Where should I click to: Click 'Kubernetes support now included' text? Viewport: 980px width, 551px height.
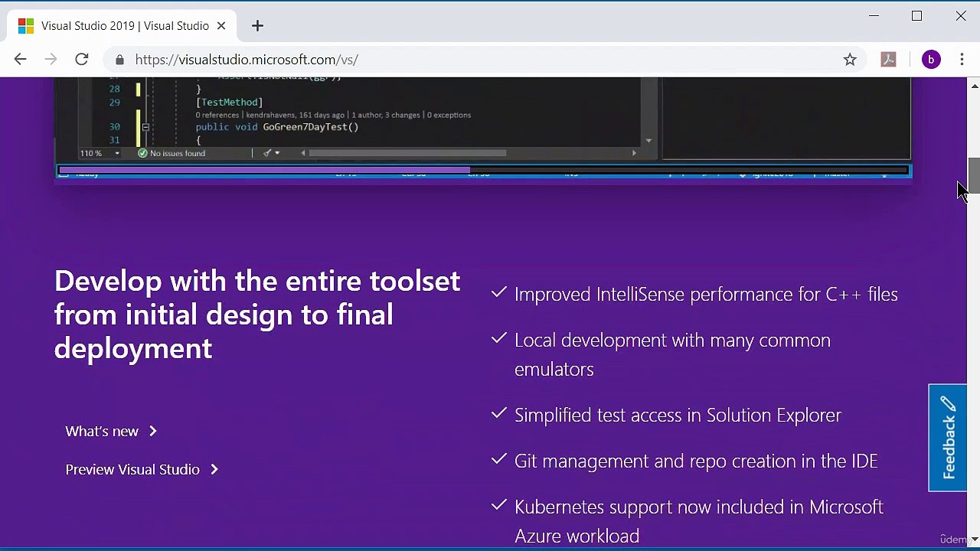pos(699,521)
